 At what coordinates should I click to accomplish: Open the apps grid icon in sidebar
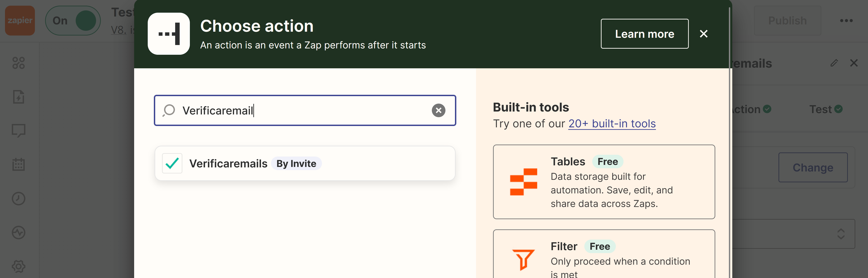(19, 63)
